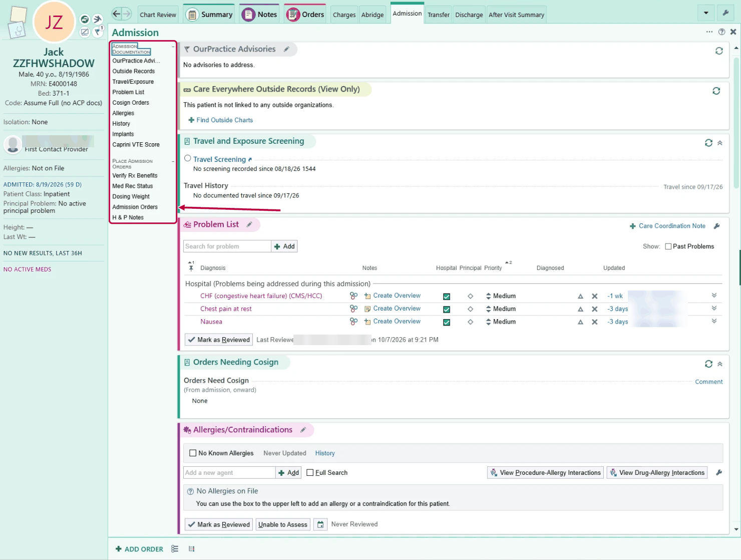Image resolution: width=741 pixels, height=560 pixels.
Task: Open the calendar icon beside Unable to Assess
Action: click(320, 524)
